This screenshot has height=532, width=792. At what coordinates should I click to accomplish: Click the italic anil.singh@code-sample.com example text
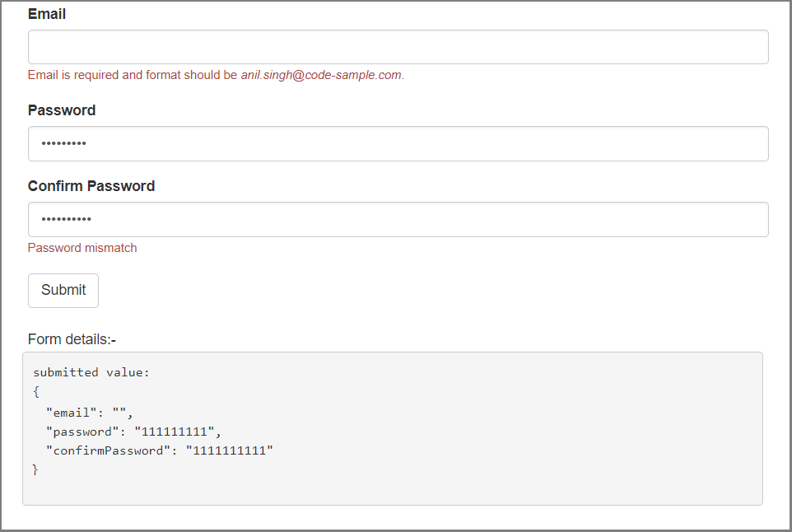(321, 75)
